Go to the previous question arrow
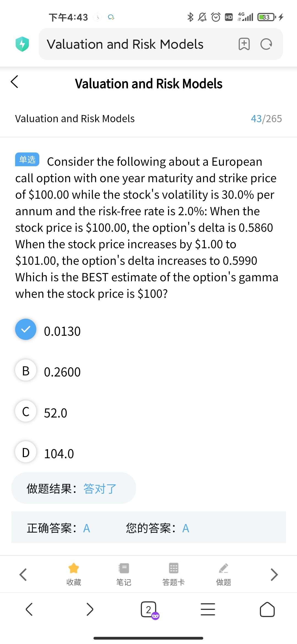 [23, 574]
